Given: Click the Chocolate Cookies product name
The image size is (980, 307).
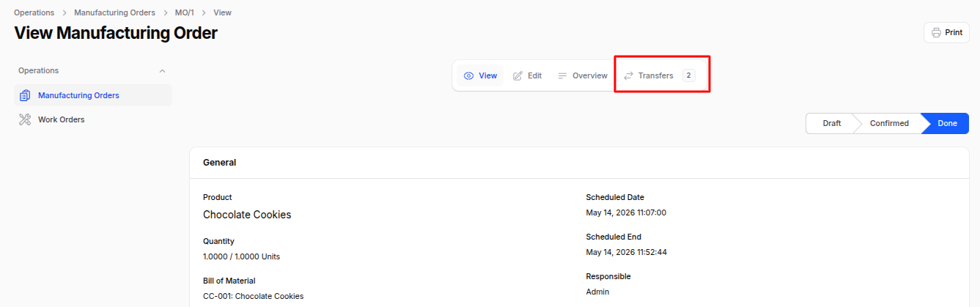Looking at the screenshot, I should pos(247,215).
